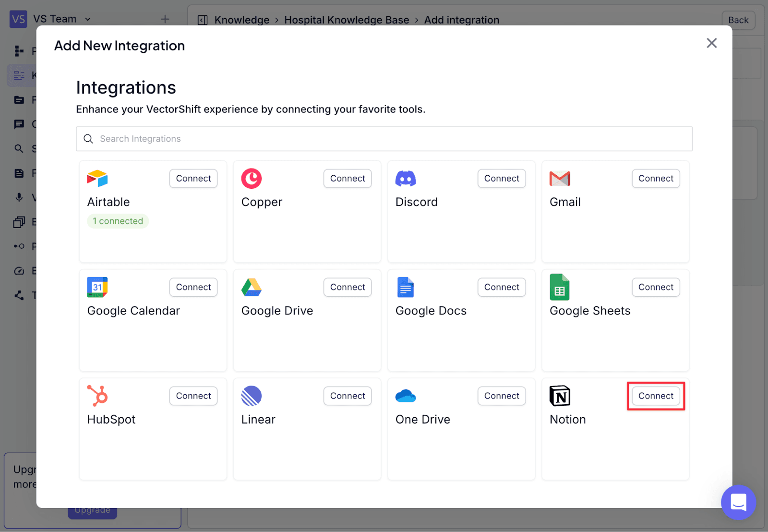This screenshot has width=768, height=532.
Task: Connect the HubSpot integration
Action: tap(193, 396)
